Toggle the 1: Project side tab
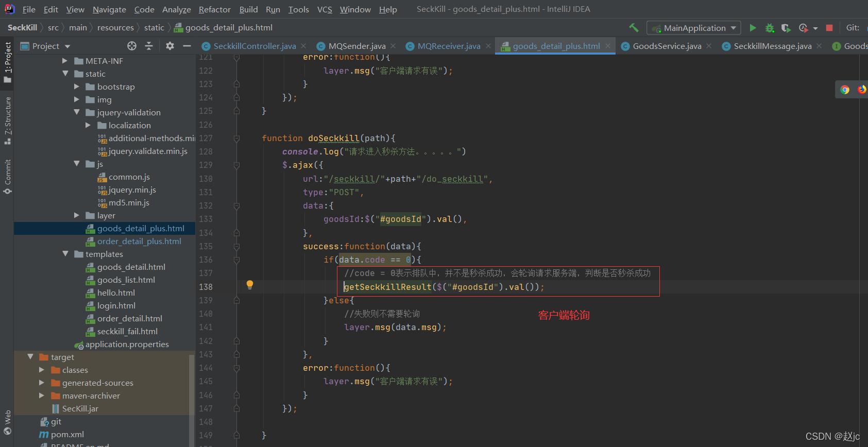The height and width of the screenshot is (447, 868). pos(8,62)
